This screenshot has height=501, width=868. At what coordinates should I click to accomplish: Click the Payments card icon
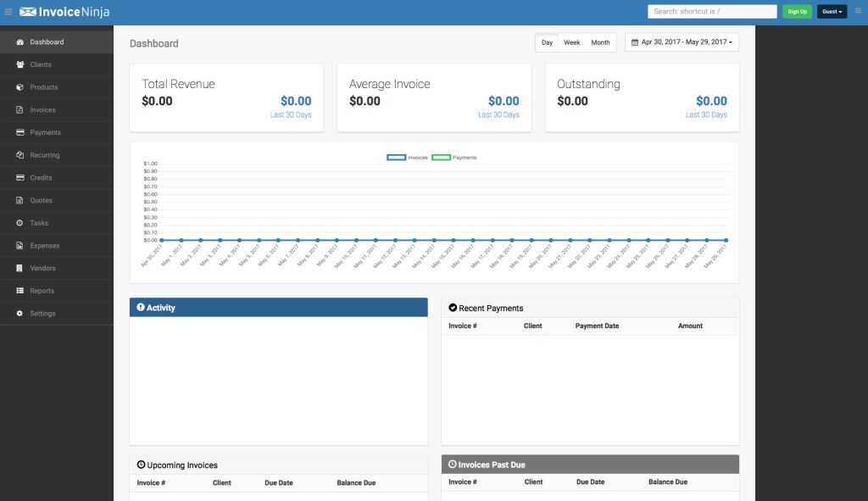coord(20,133)
